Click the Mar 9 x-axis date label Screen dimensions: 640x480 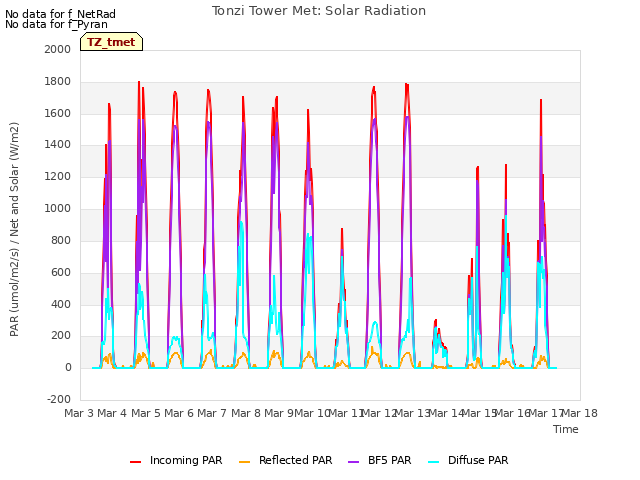coord(279,413)
